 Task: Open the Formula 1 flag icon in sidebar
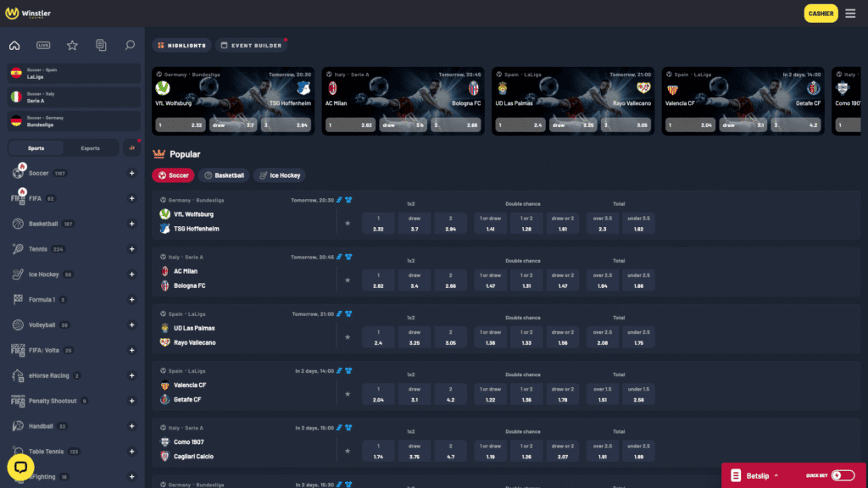(19, 299)
